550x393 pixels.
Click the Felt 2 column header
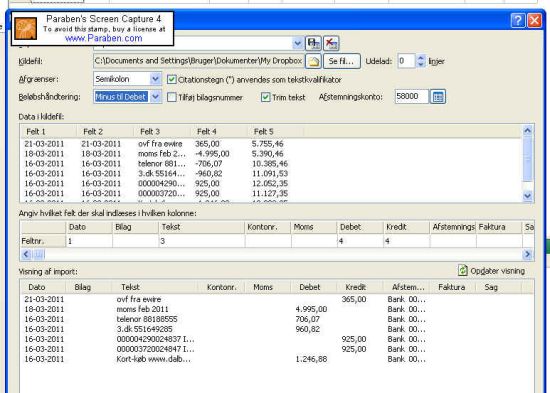click(105, 132)
